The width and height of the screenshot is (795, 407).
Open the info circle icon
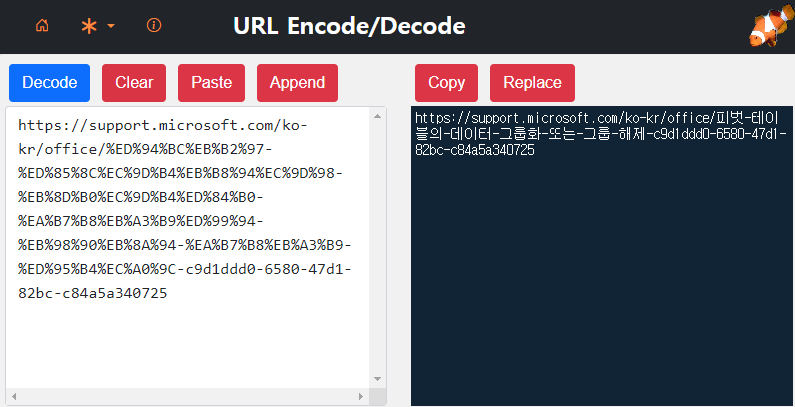click(x=154, y=25)
